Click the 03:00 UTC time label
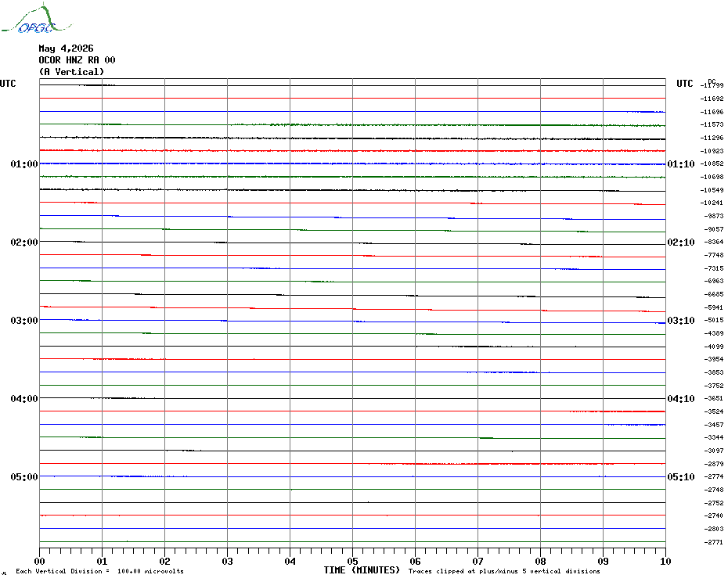 [x=24, y=320]
